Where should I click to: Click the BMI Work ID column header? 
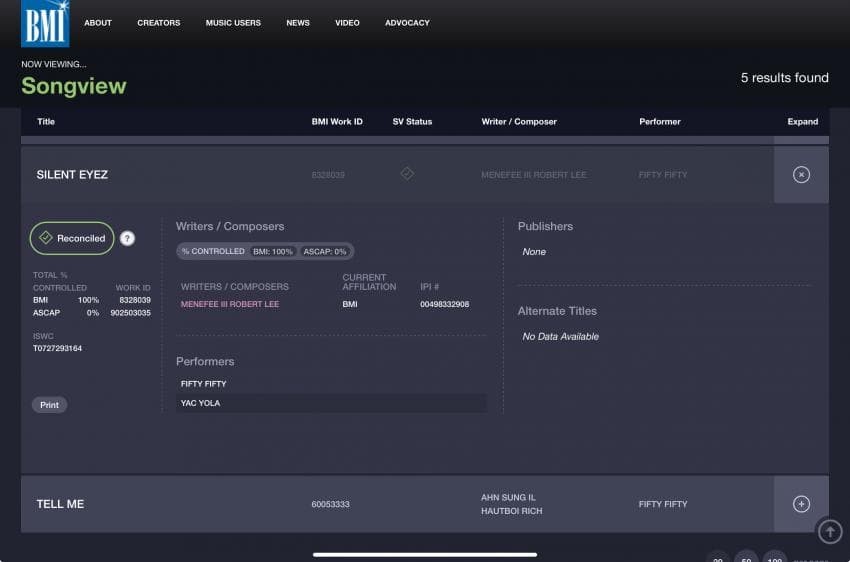click(x=337, y=121)
